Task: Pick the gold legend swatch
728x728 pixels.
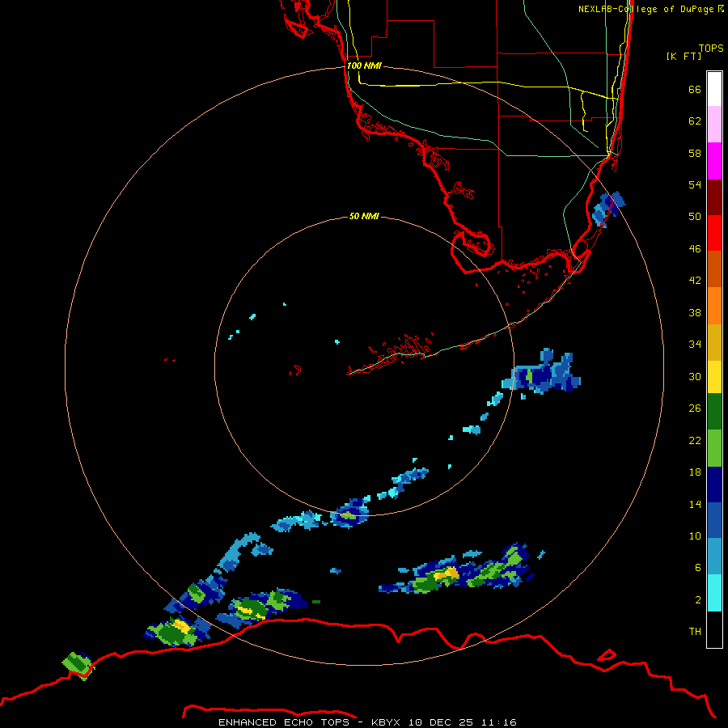Action: pyautogui.click(x=714, y=343)
